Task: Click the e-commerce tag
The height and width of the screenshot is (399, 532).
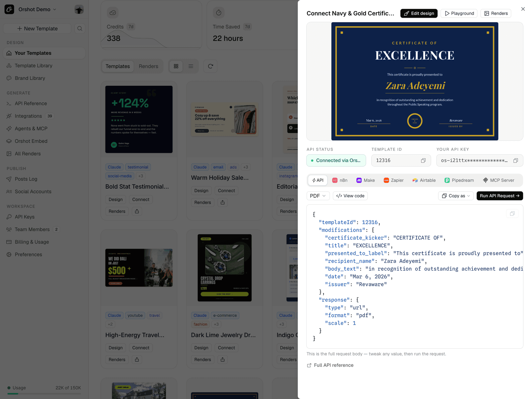Action: [225, 316]
